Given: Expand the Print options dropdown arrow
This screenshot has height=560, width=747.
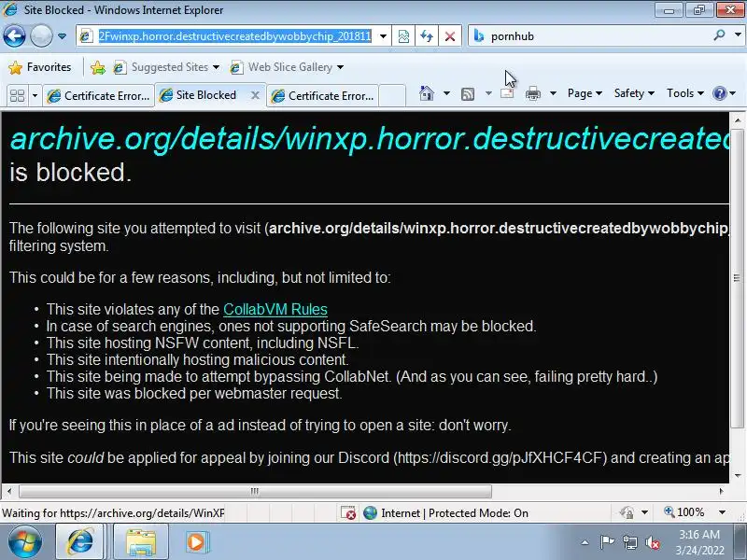Looking at the screenshot, I should pyautogui.click(x=553, y=93).
